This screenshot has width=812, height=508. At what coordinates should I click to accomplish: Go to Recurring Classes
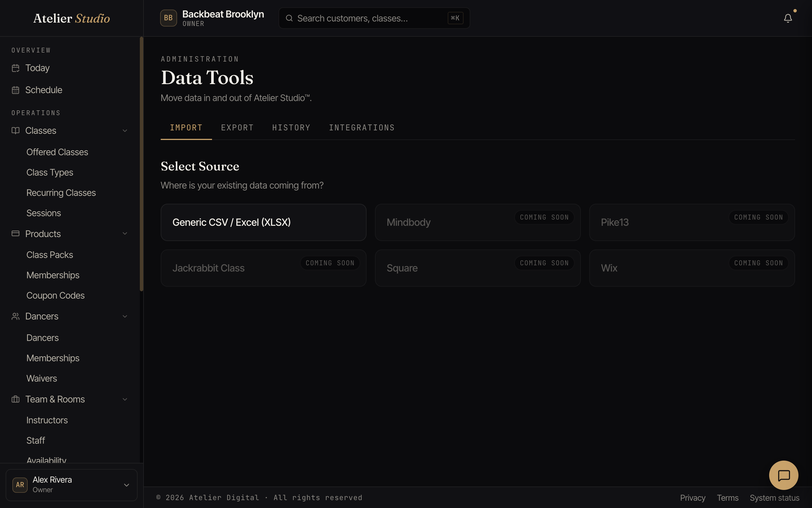[x=61, y=193]
